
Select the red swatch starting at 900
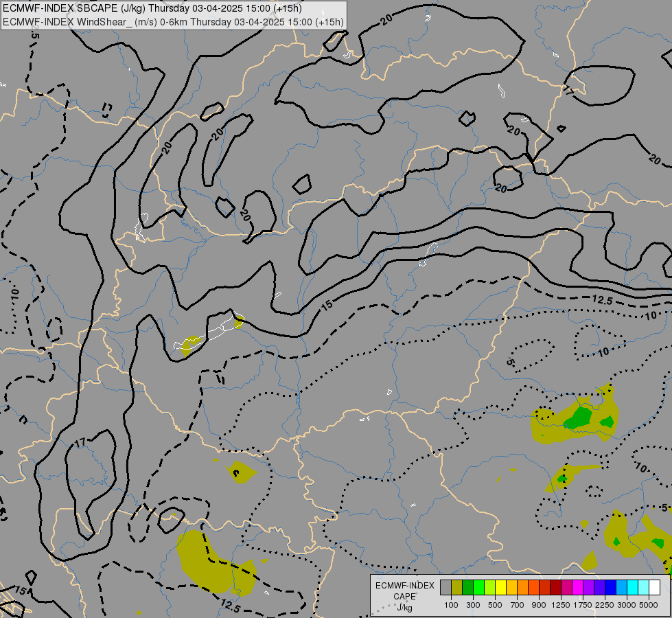[545, 588]
